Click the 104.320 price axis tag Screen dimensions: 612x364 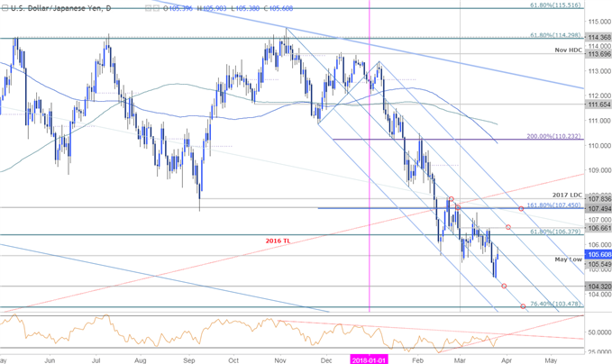click(x=598, y=287)
